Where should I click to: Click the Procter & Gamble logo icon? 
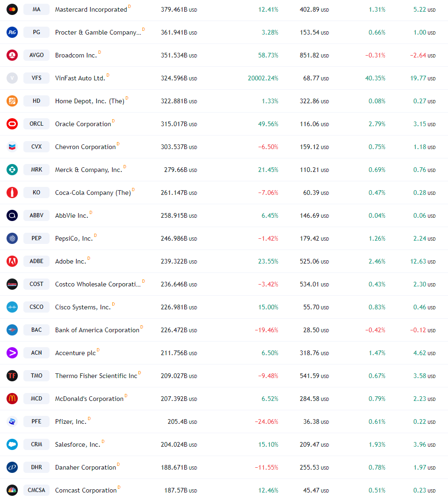coord(12,32)
